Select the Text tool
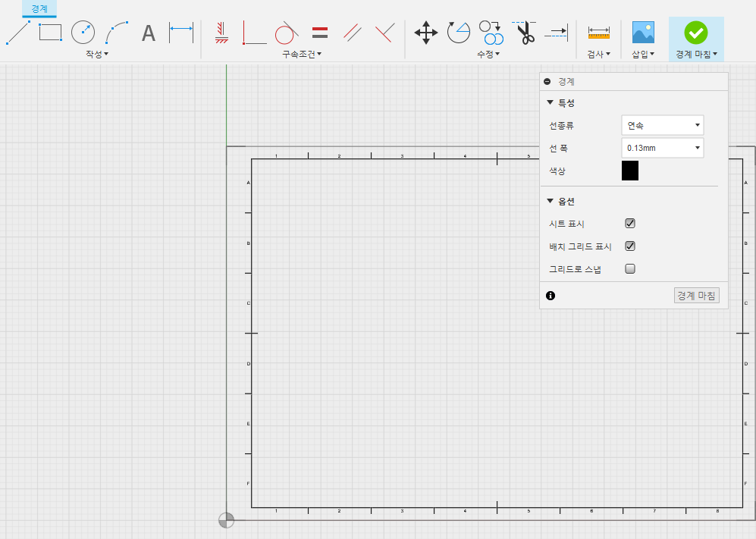Image resolution: width=756 pixels, height=539 pixels. click(149, 33)
